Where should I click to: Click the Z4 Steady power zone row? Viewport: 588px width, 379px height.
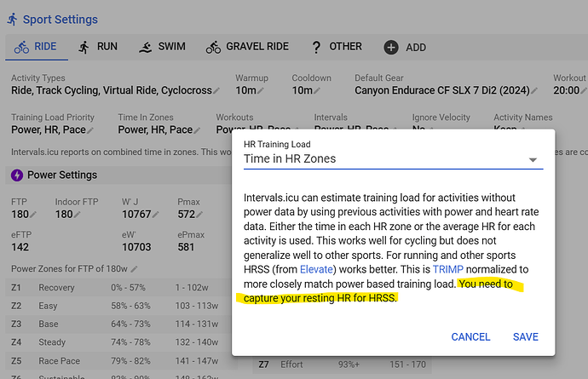122,342
